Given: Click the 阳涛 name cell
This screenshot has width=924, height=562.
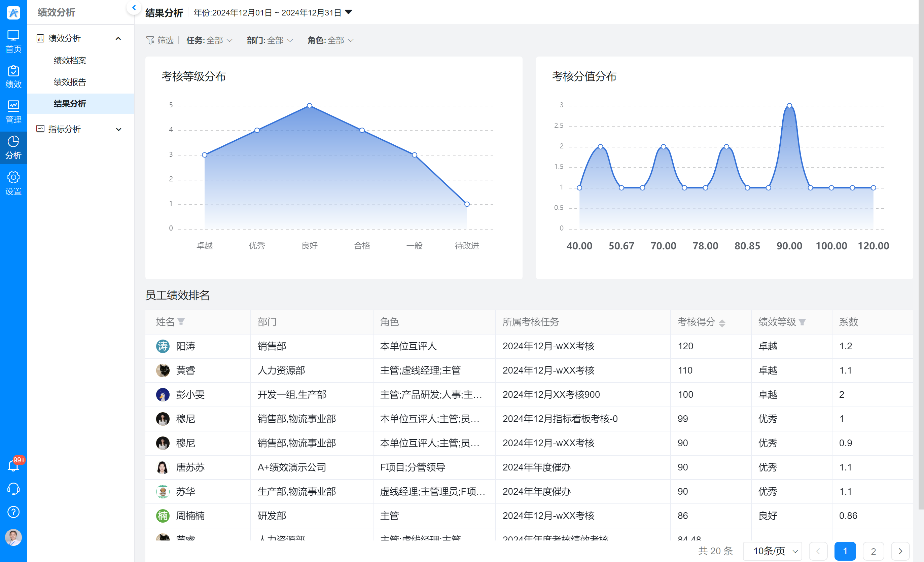Looking at the screenshot, I should pos(198,346).
